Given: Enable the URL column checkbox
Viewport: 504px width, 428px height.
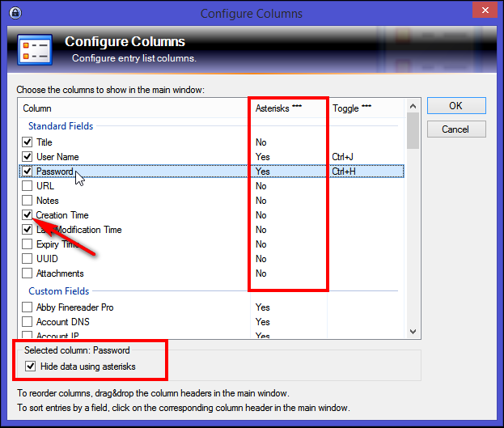Looking at the screenshot, I should [28, 185].
